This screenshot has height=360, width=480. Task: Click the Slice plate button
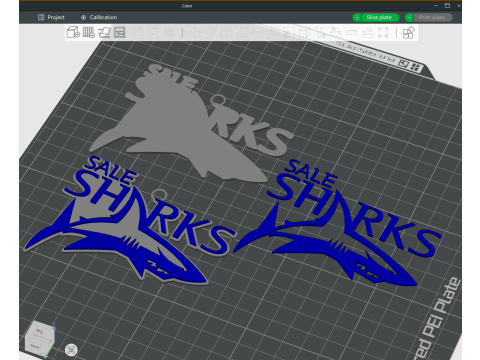[x=380, y=17]
